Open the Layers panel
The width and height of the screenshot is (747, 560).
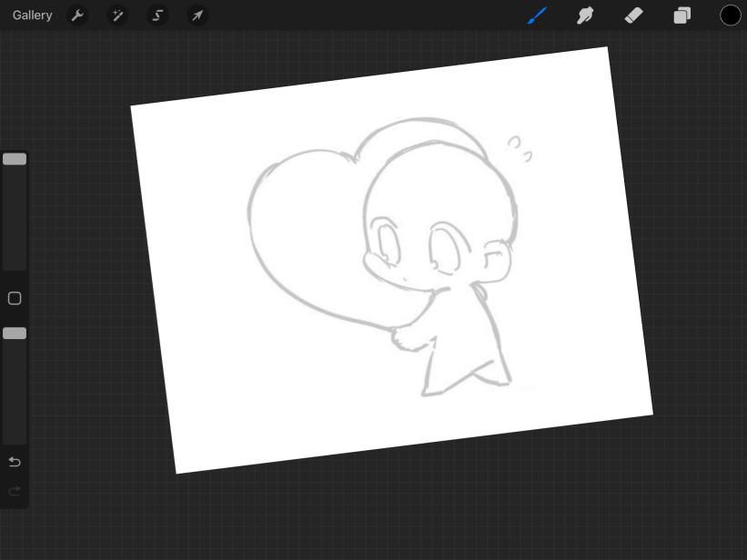coord(682,15)
